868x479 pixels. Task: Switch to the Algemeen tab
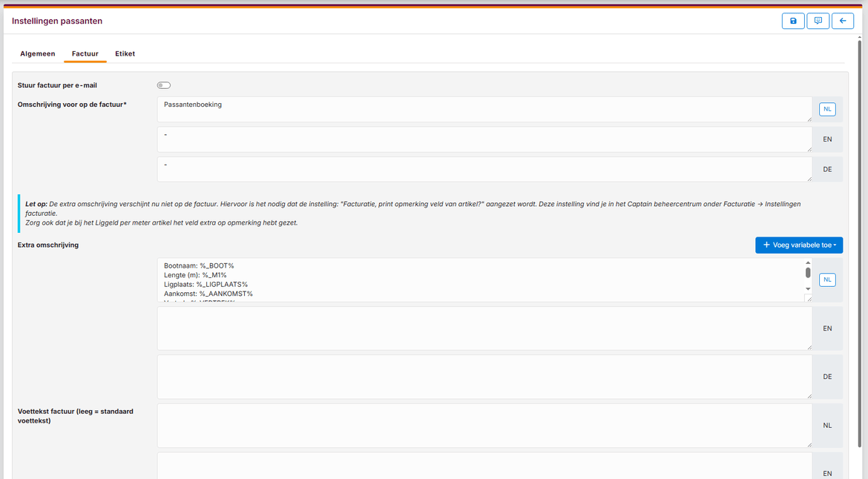(x=37, y=54)
